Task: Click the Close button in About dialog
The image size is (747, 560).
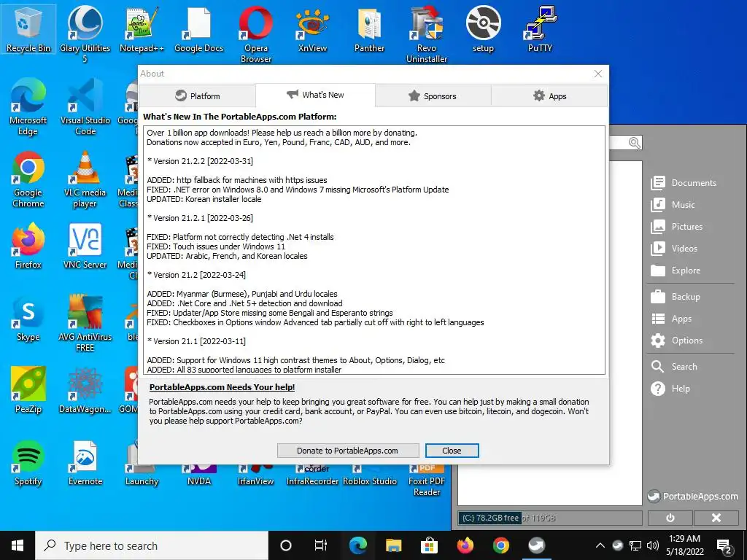Action: (452, 451)
